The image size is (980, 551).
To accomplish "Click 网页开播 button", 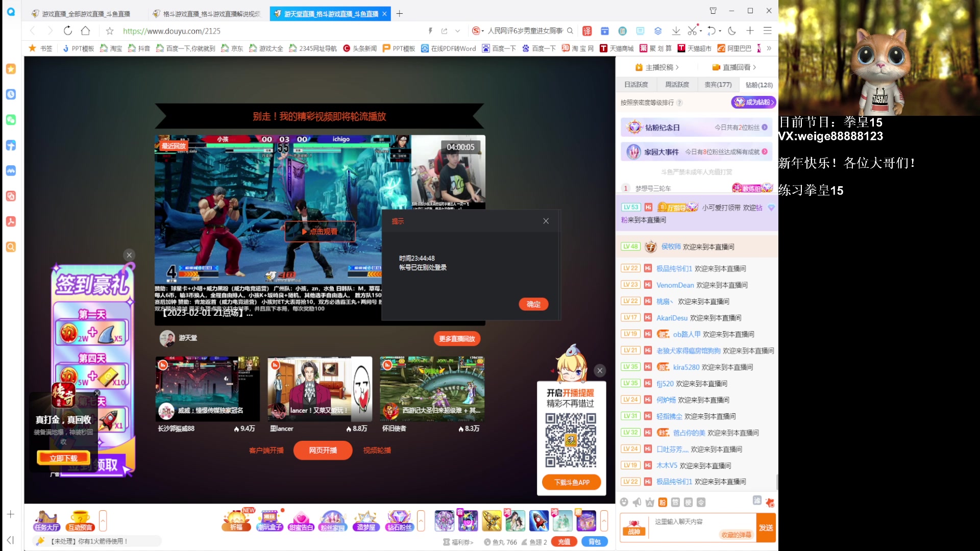I will coord(323,450).
